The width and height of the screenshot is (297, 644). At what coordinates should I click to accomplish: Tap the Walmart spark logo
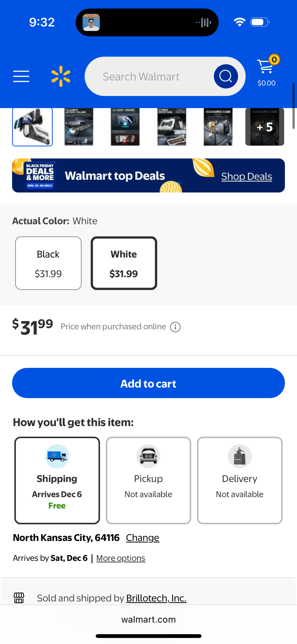[61, 76]
